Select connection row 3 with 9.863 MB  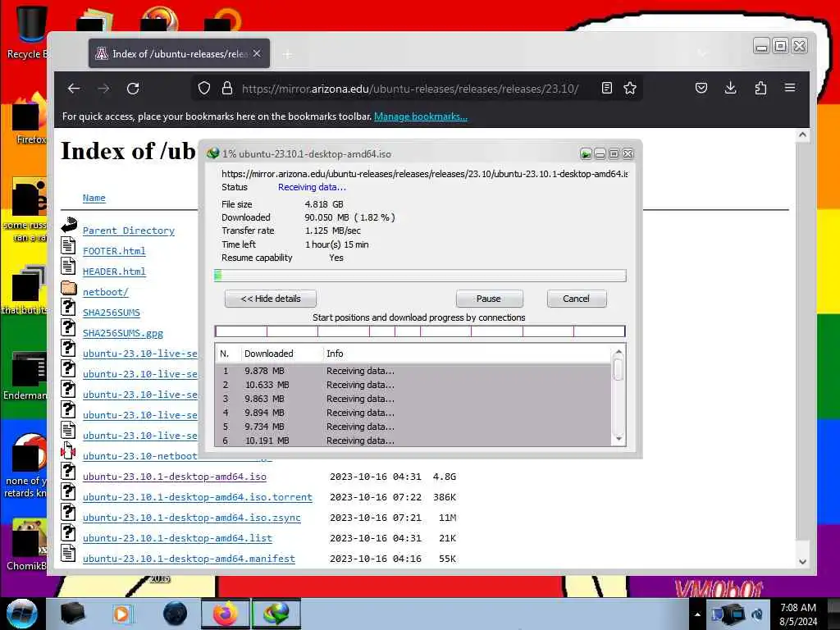(x=413, y=399)
